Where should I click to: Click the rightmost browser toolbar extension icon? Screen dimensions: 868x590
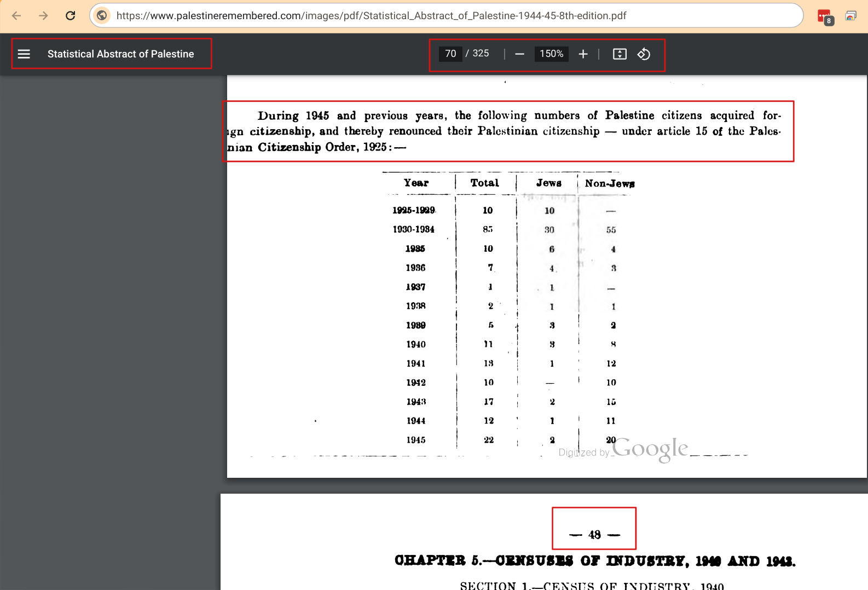click(x=850, y=16)
